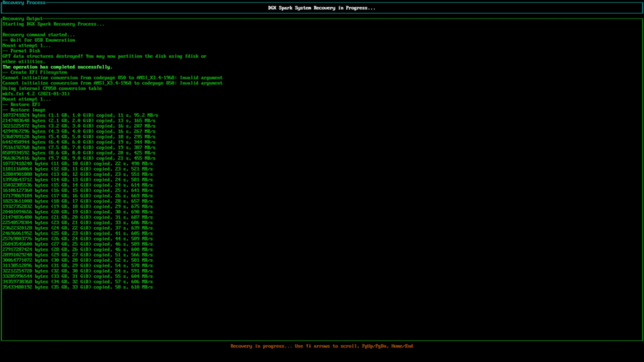Screen dimensions: 644x362
Task: Select the "(4.3 GB, 4.0 GiB) copied" progress line
Action: [x=79, y=131]
